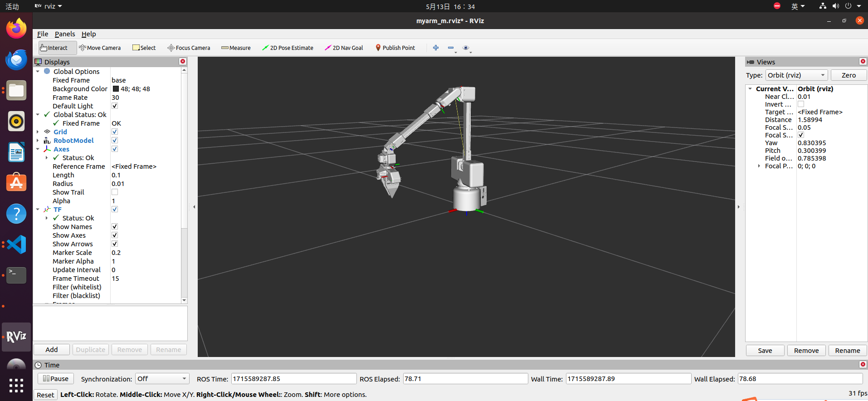Select the Global Options row
Viewport: 868px width, 401px height.
[76, 72]
